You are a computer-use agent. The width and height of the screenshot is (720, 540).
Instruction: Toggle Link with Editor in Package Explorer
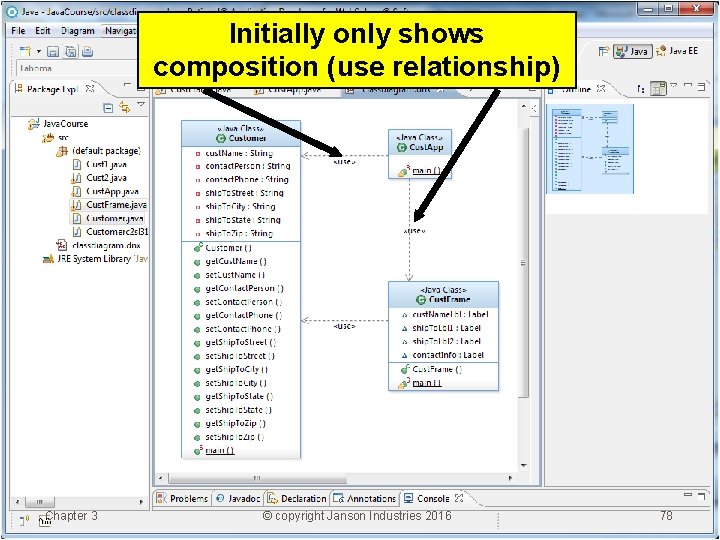tap(124, 107)
